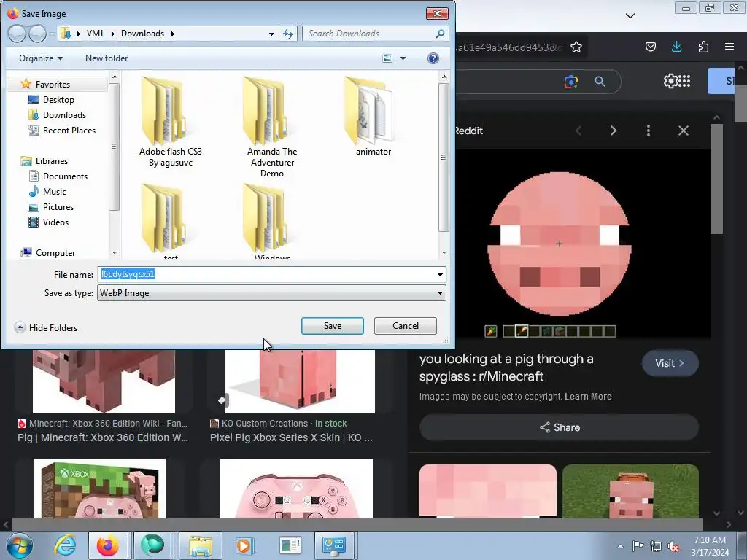Open the Pixel Pig Xbox Series X Skin result
Viewport: 747px width, 560px height.
291,437
